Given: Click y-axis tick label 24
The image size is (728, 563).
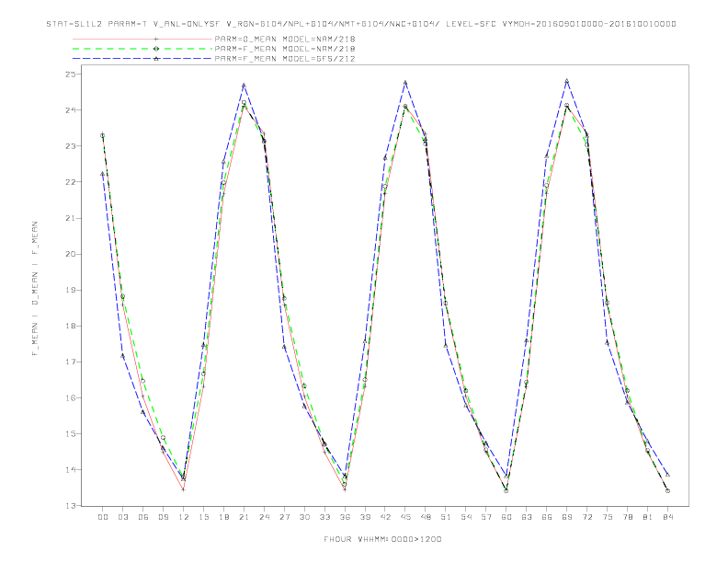Looking at the screenshot, I should (x=71, y=110).
